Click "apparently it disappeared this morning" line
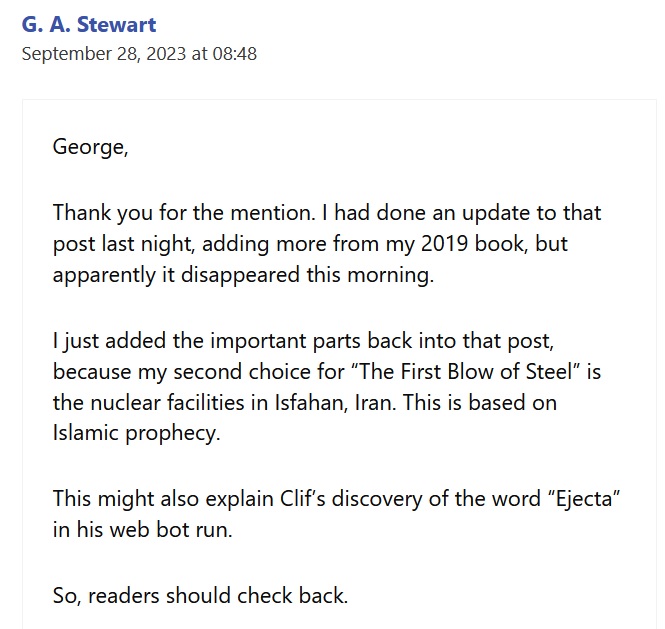Screen dimensions: 665x629 click(243, 275)
